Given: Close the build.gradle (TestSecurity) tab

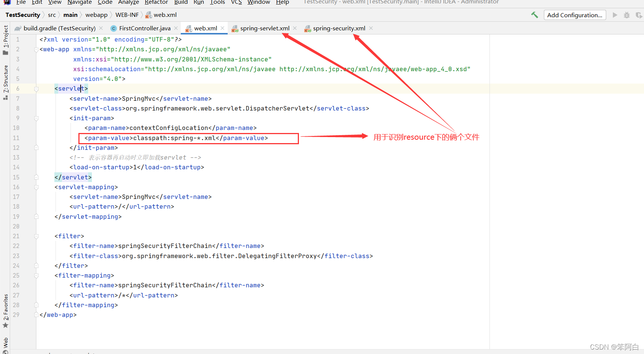Looking at the screenshot, I should click(x=101, y=28).
